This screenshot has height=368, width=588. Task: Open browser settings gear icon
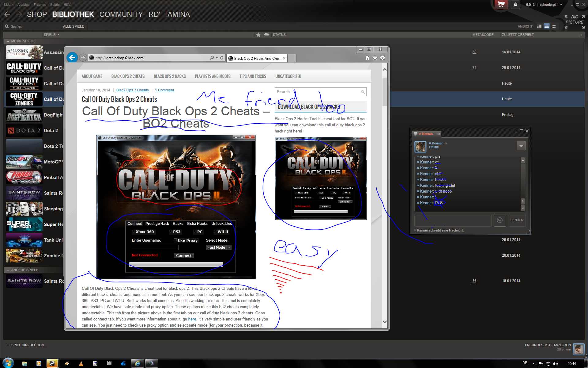pos(383,58)
